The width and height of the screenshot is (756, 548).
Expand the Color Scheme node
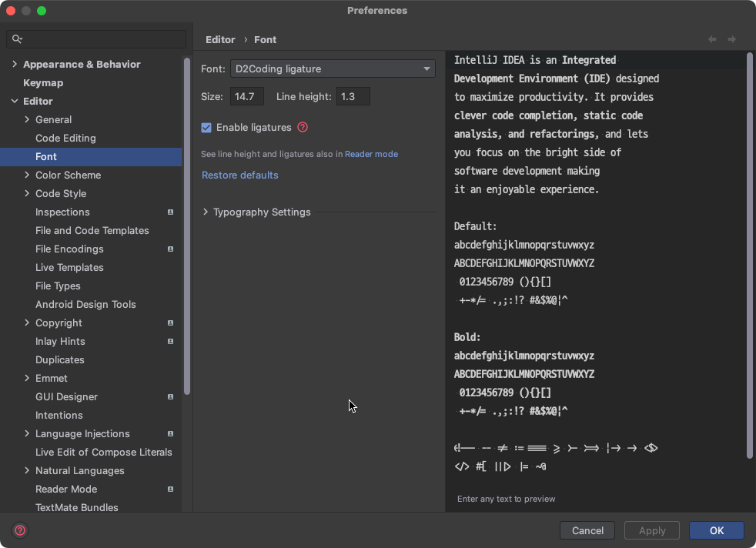pos(27,175)
